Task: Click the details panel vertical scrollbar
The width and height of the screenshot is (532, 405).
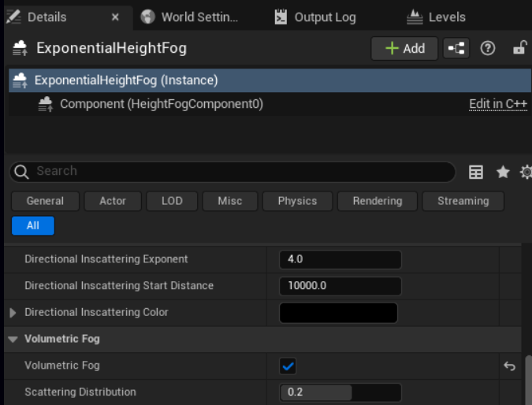Action: click(x=528, y=380)
